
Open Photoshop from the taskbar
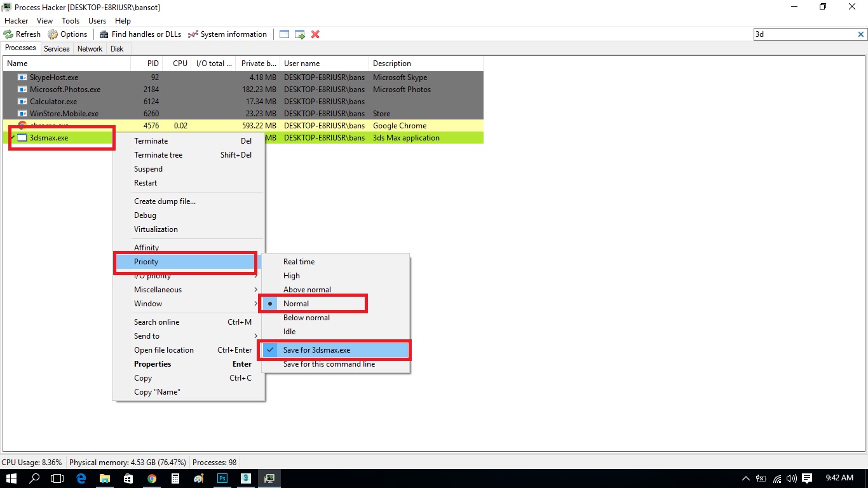(222, 478)
